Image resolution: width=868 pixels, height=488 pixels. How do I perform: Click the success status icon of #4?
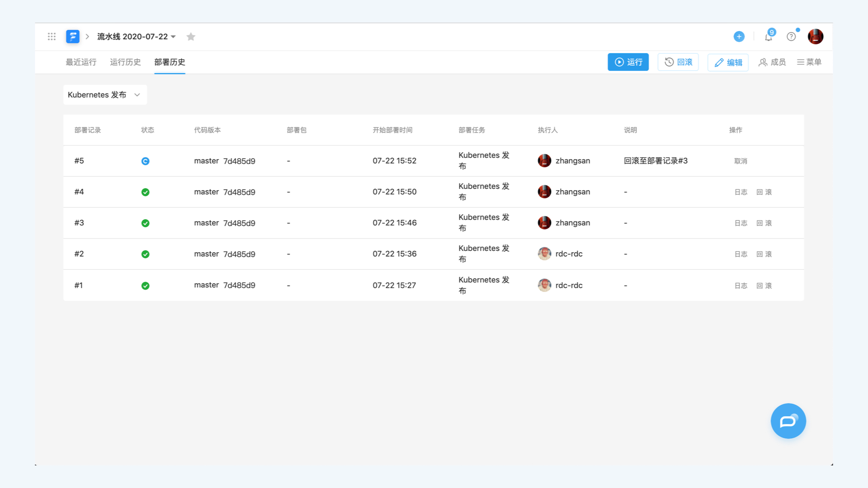[145, 192]
